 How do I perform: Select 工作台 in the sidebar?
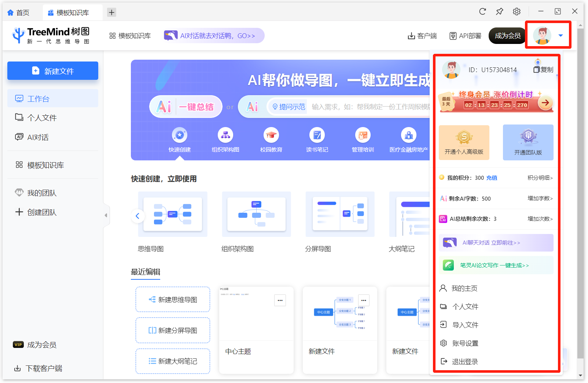(53, 98)
